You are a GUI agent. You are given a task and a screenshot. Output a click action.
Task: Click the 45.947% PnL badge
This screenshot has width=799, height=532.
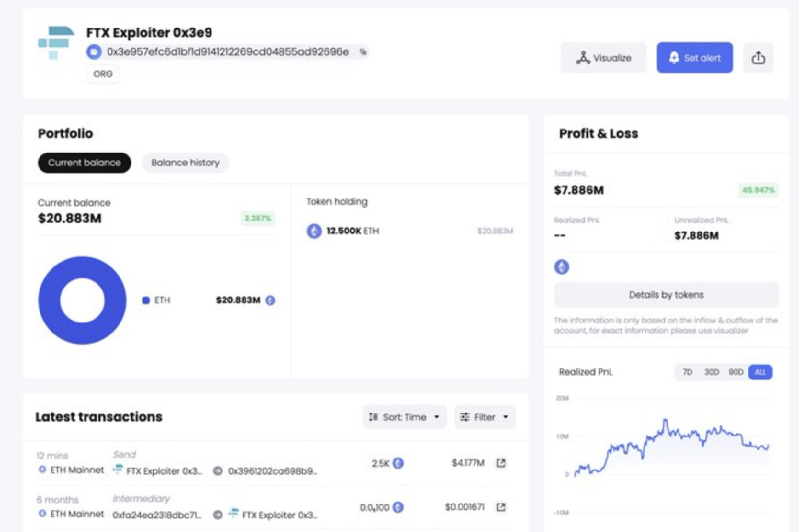point(758,190)
